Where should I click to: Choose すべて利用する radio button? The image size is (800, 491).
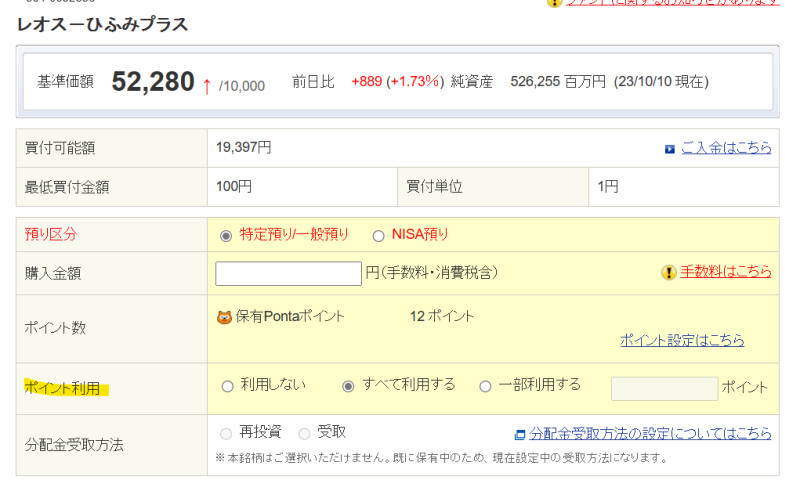pos(348,386)
